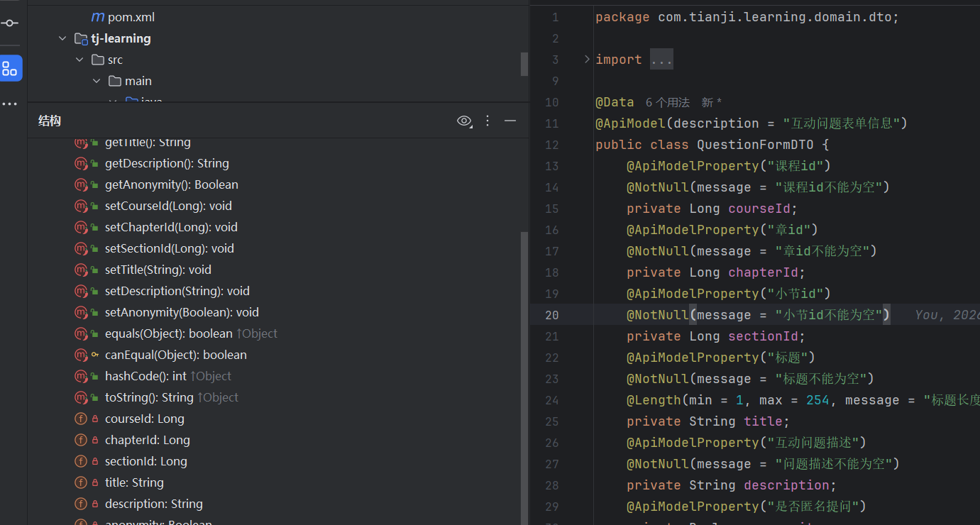Viewport: 980px width, 525px height.
Task: Click method icon of getDescription()
Action: tap(80, 163)
